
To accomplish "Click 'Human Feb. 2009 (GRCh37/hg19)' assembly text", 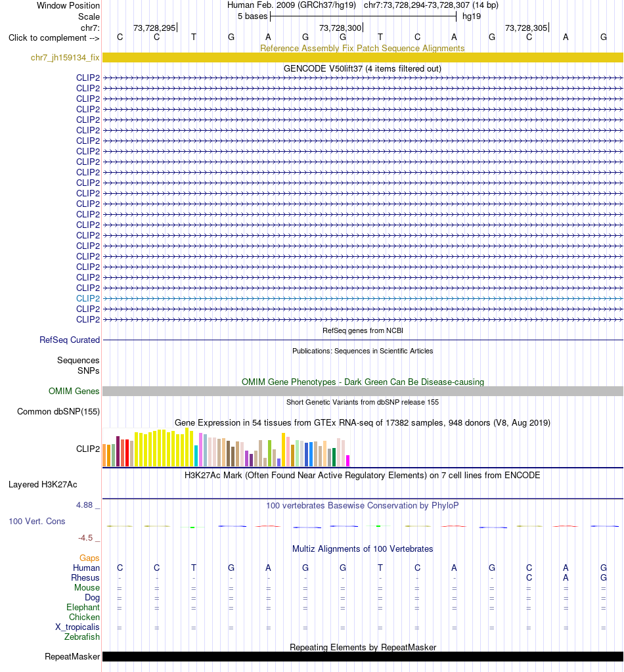I will click(292, 5).
